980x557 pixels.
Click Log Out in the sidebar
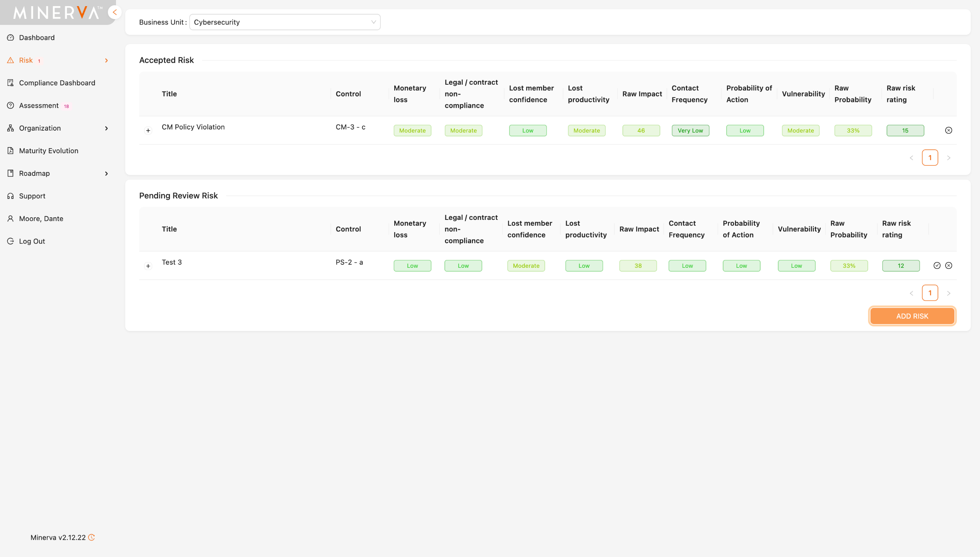coord(32,241)
